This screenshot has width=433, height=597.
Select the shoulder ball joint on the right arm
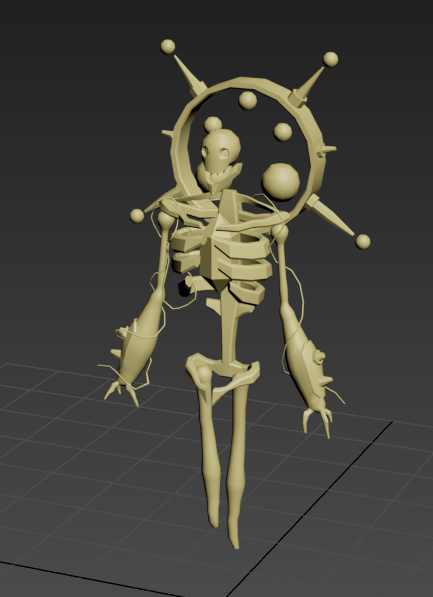click(279, 231)
